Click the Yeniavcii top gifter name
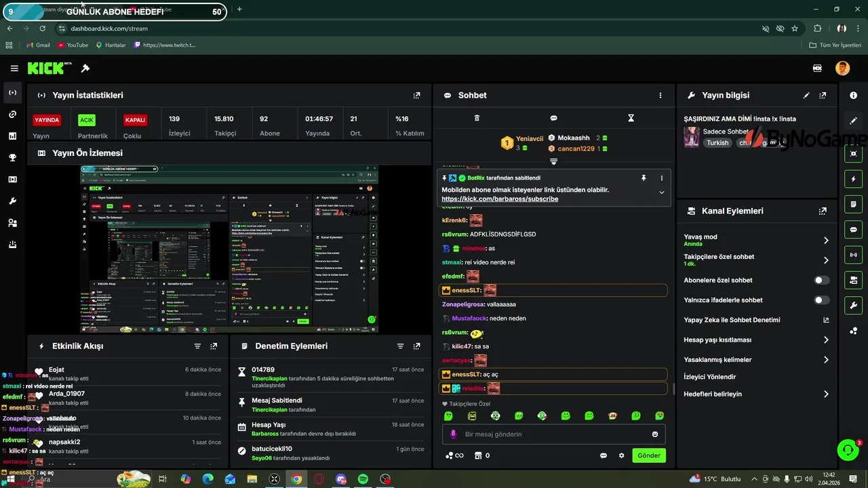The height and width of the screenshot is (488, 868). (530, 139)
